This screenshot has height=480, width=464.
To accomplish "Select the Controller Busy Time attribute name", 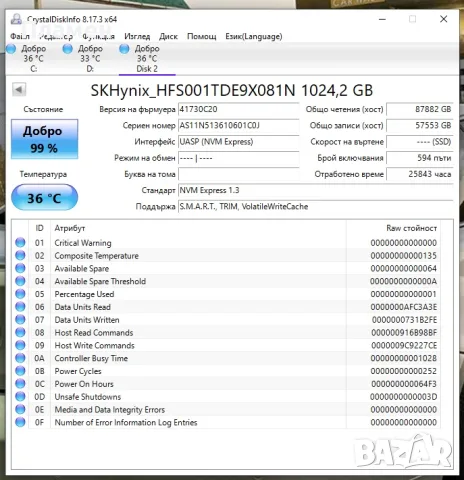I will (91, 358).
